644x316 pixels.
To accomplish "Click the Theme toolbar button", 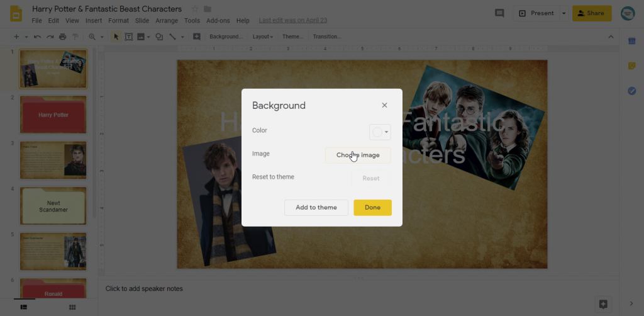I will [x=293, y=37].
